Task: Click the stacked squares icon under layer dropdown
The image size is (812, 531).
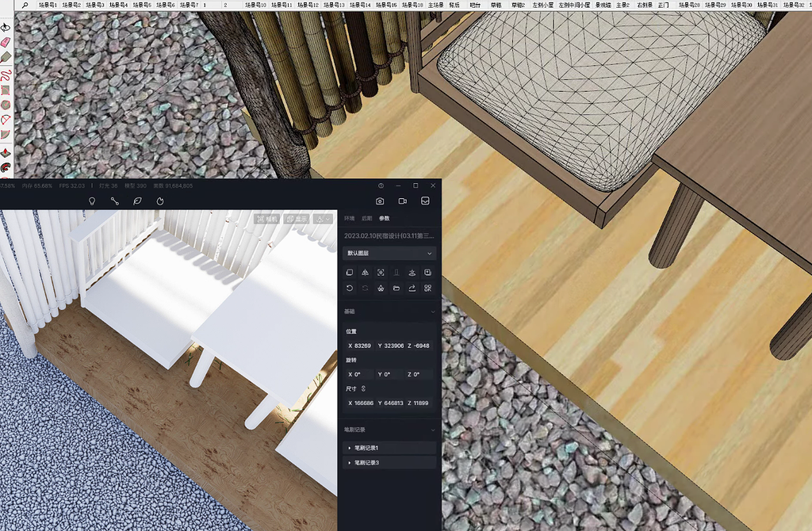Action: (350, 272)
